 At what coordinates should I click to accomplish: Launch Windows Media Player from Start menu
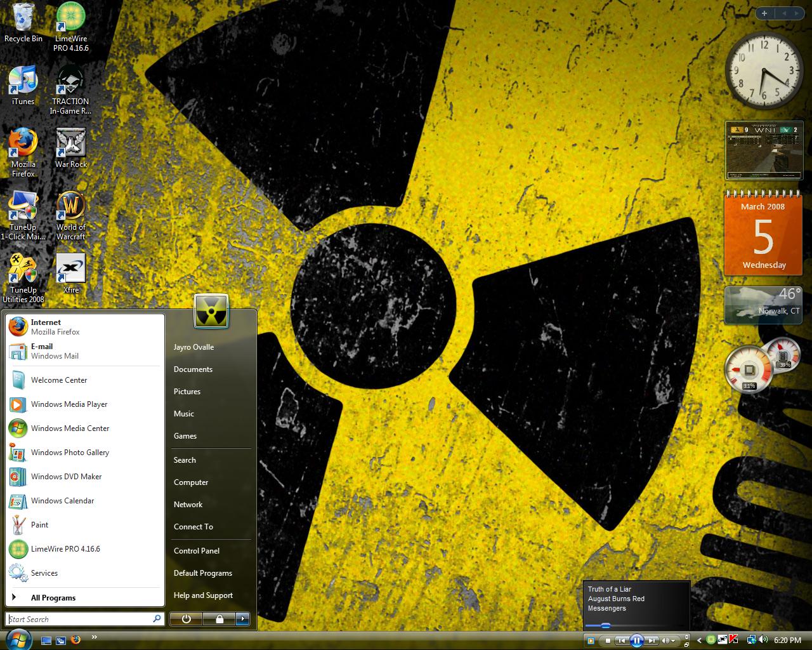[x=86, y=404]
